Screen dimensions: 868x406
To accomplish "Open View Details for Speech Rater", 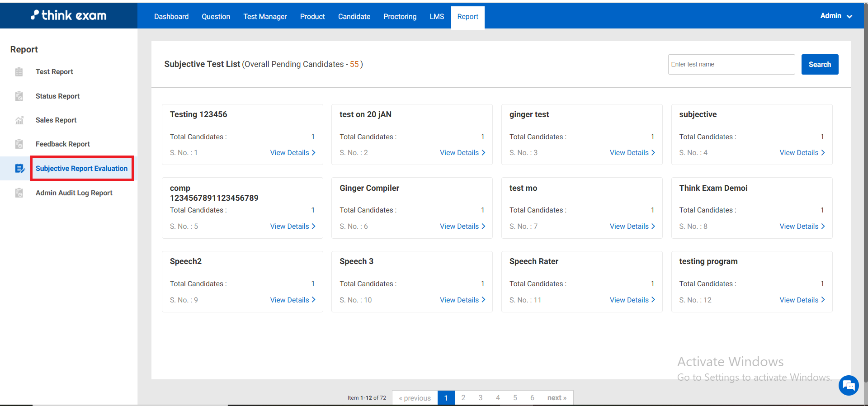I will pyautogui.click(x=632, y=300).
